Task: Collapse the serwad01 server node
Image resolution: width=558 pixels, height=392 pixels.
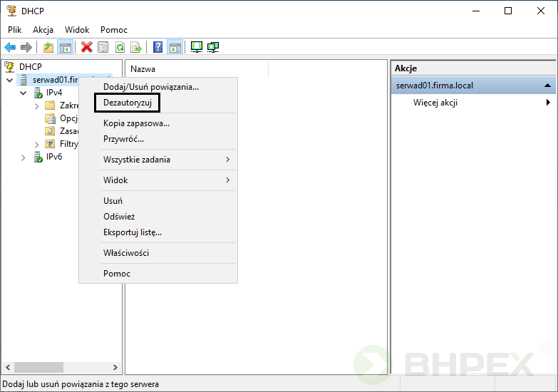Action: pos(9,80)
